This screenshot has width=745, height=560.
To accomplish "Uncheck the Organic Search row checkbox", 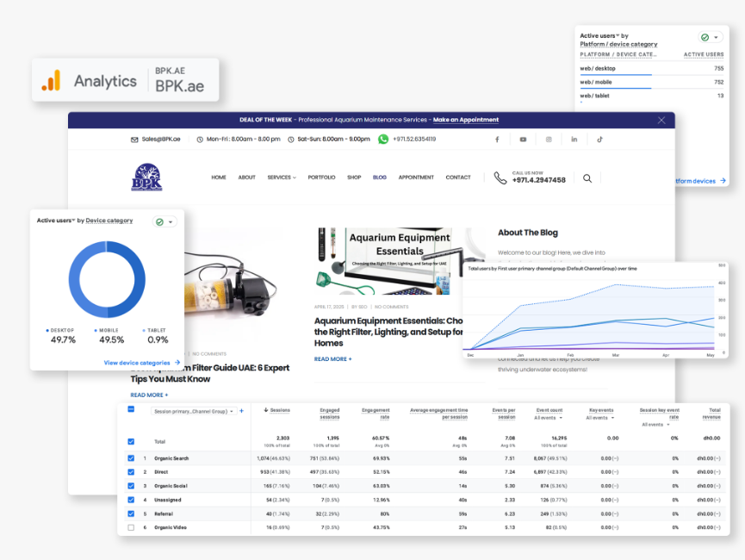I will tap(131, 458).
